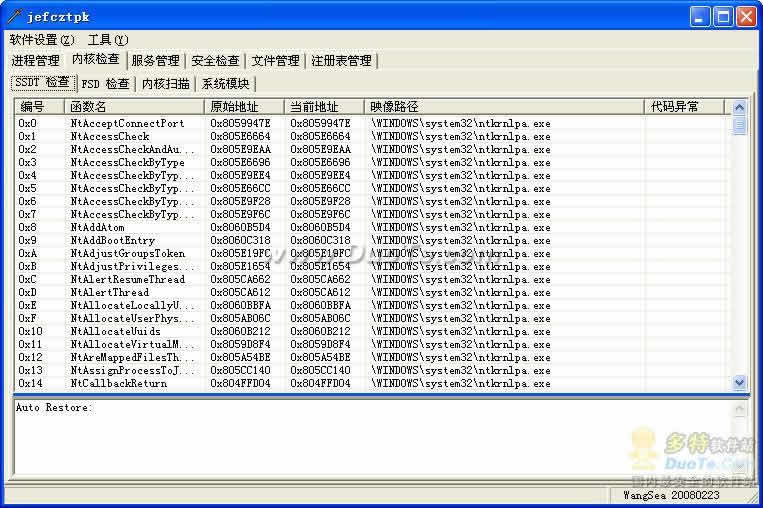Select the NtAssignProcessToJ... row
The height and width of the screenshot is (508, 763).
coord(373,370)
